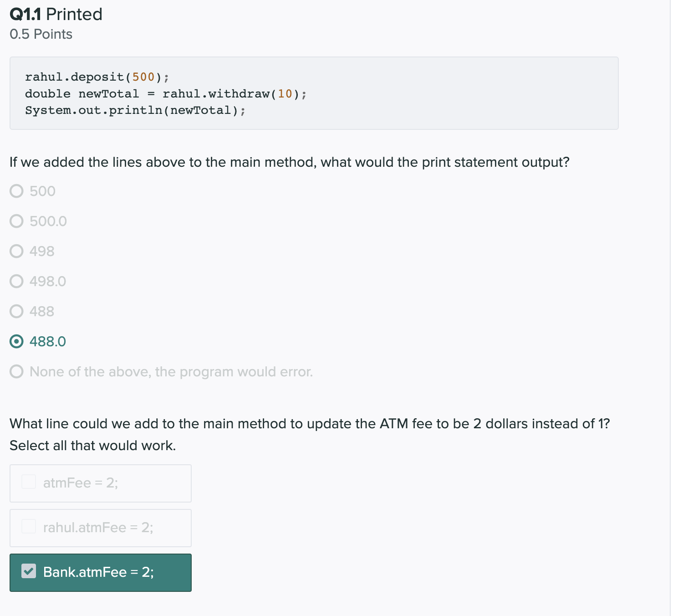Click the '488.0' answer text label
The width and height of the screenshot is (683, 616).
[x=48, y=341]
